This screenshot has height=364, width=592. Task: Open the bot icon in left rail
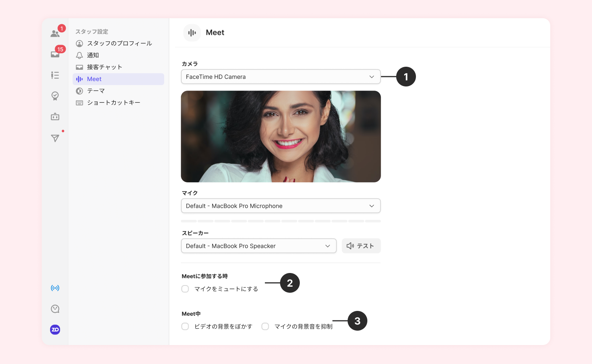click(55, 117)
